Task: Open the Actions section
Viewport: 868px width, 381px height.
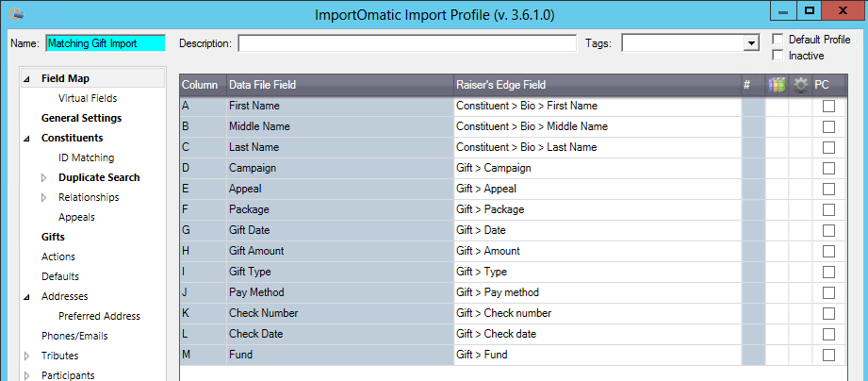Action: pos(58,257)
